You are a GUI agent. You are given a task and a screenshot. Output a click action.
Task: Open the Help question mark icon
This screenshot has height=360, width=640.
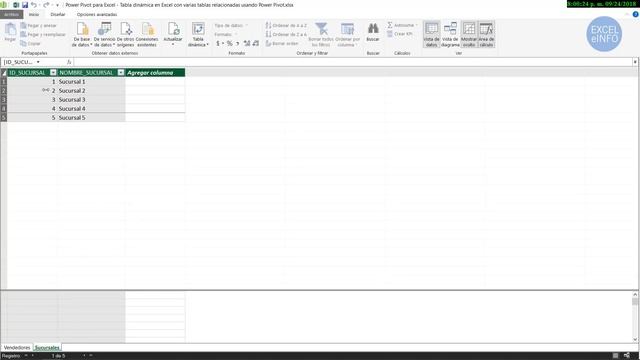[636, 14]
